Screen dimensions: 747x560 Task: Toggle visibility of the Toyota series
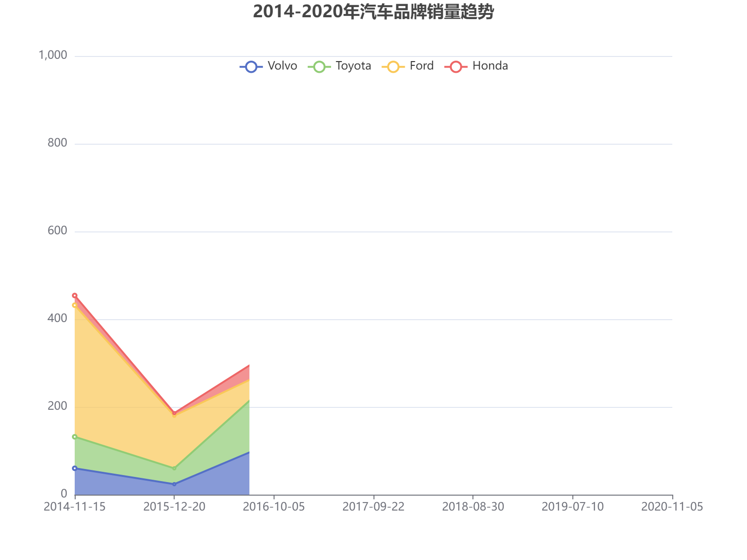[336, 66]
